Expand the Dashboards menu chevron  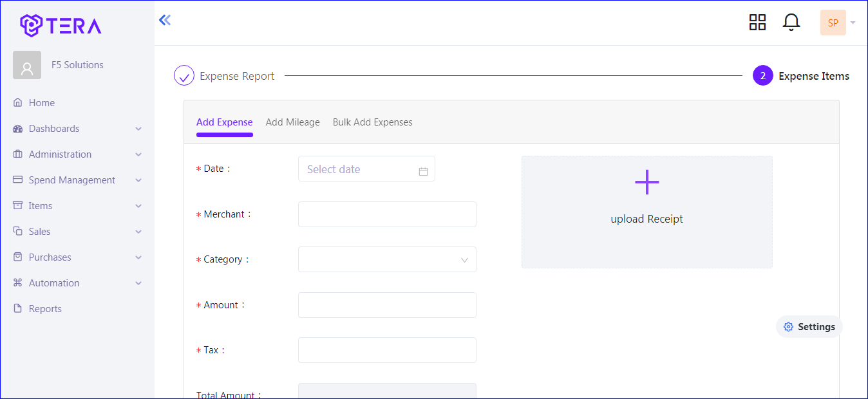(138, 129)
